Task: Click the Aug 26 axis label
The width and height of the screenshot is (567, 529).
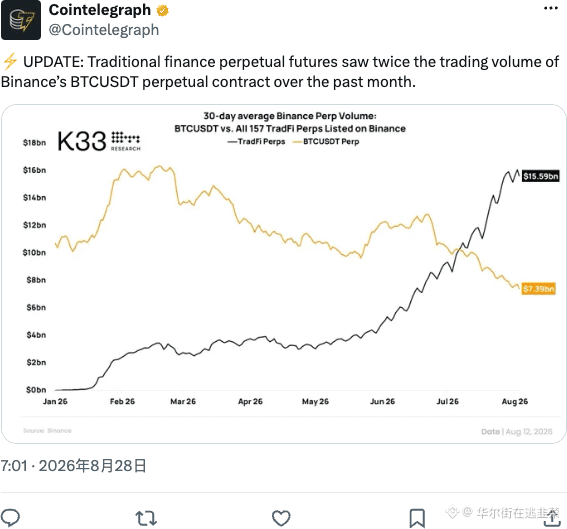Action: (x=515, y=401)
